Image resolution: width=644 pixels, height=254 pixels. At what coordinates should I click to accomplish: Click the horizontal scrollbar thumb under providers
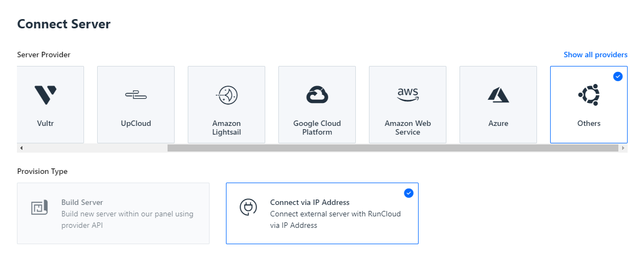point(392,148)
